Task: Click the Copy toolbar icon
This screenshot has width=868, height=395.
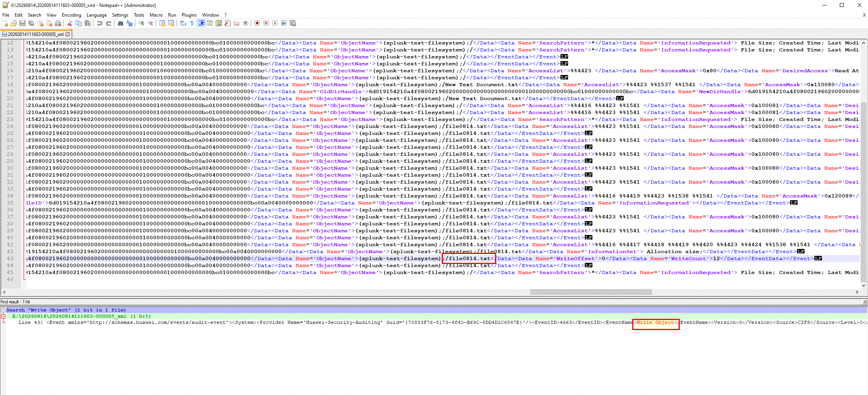Action: pyautogui.click(x=79, y=23)
